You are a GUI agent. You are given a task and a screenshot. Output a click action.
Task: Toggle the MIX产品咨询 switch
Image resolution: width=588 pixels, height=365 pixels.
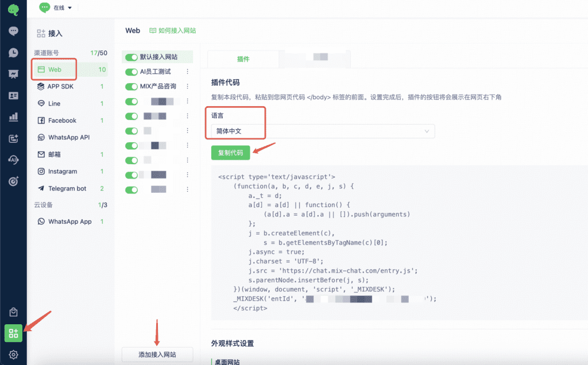[131, 86]
